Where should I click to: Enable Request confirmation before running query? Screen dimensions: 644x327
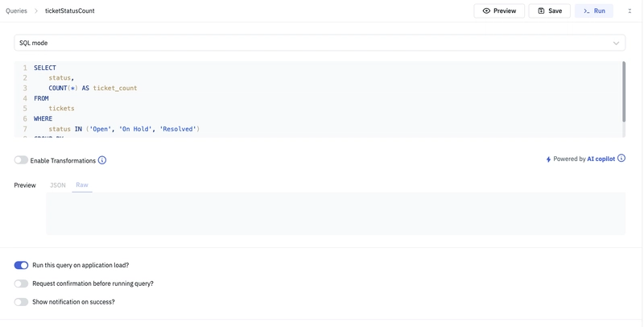click(x=21, y=284)
